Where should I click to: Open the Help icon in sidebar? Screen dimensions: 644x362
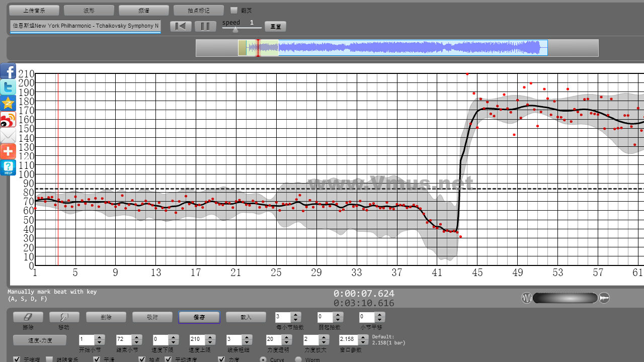8,167
